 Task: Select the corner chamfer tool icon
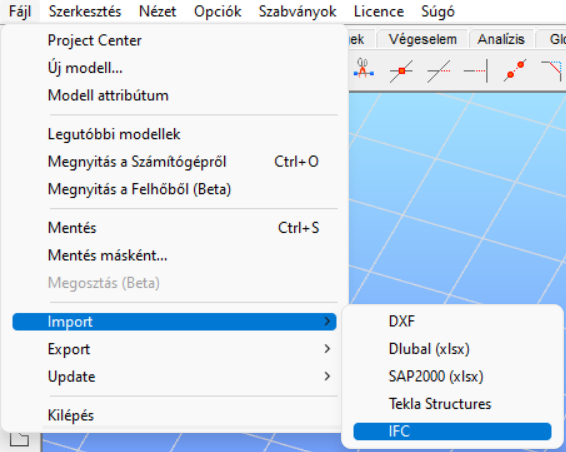[x=552, y=70]
